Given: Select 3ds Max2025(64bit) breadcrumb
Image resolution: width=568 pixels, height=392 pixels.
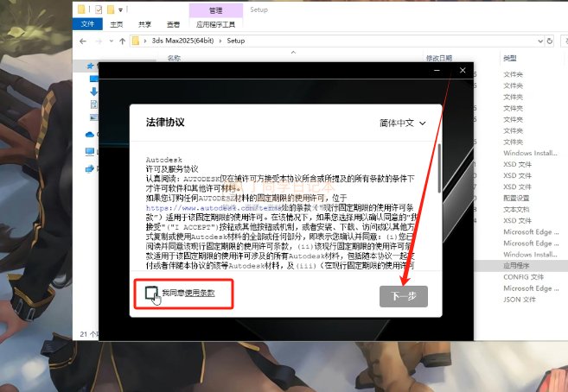Looking at the screenshot, I should 182,41.
